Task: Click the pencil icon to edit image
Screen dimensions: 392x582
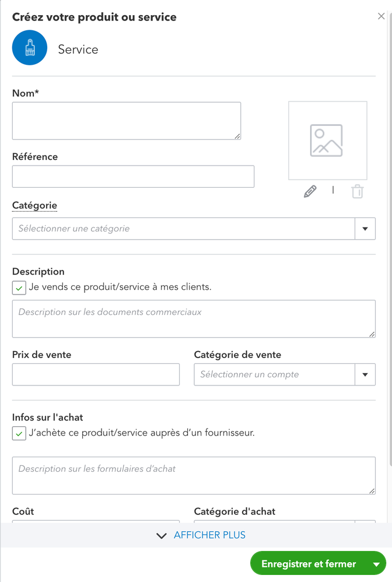Action: pos(310,191)
